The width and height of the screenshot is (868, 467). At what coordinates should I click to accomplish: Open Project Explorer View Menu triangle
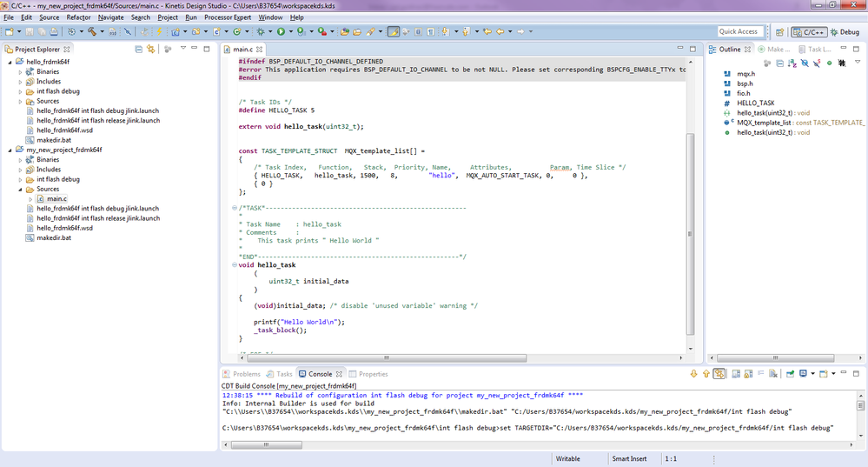pyautogui.click(x=183, y=48)
